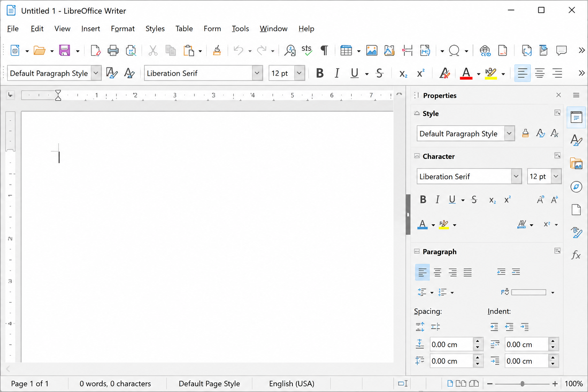Click the toolbar red Font Color button
The height and width of the screenshot is (392, 588).
(466, 73)
